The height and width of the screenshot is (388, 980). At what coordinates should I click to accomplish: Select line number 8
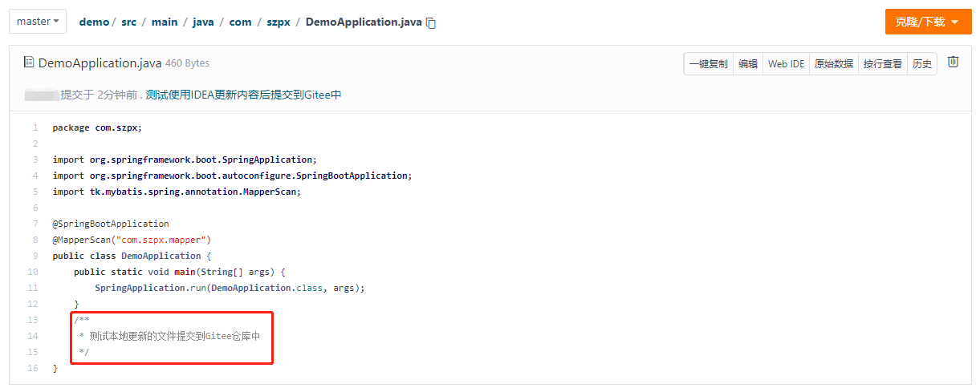point(35,240)
